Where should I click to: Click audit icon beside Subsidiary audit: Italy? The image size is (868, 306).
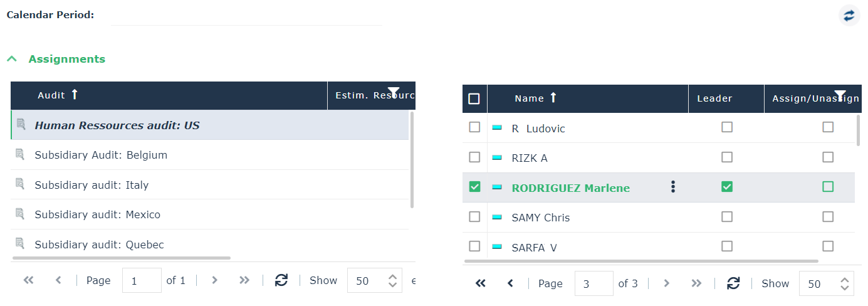pos(21,184)
